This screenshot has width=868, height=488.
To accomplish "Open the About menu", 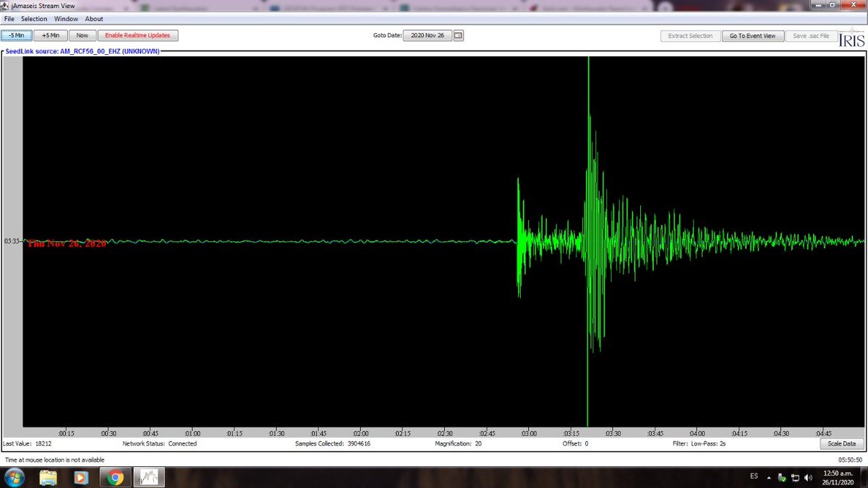I will [94, 19].
